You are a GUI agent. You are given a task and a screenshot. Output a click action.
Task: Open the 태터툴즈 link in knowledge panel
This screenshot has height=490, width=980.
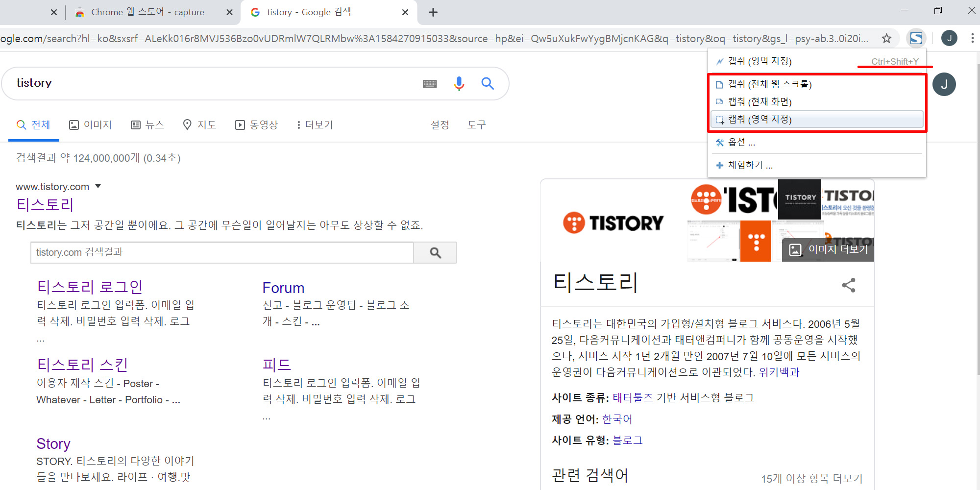[633, 397]
